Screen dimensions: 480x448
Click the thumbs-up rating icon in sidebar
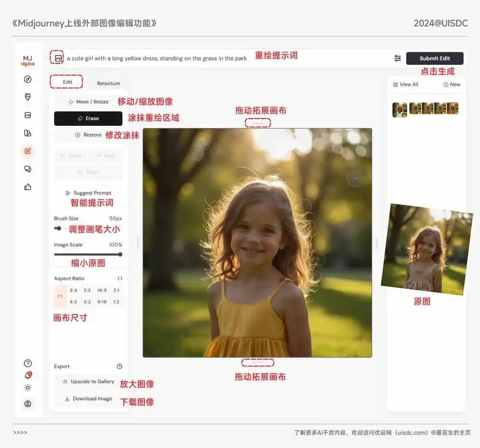pyautogui.click(x=27, y=187)
